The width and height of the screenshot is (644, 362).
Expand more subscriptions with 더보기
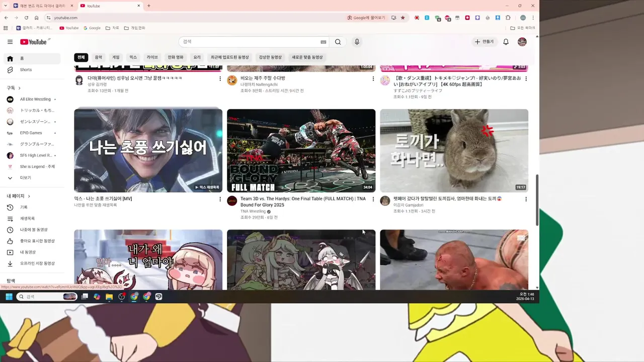pos(32,177)
